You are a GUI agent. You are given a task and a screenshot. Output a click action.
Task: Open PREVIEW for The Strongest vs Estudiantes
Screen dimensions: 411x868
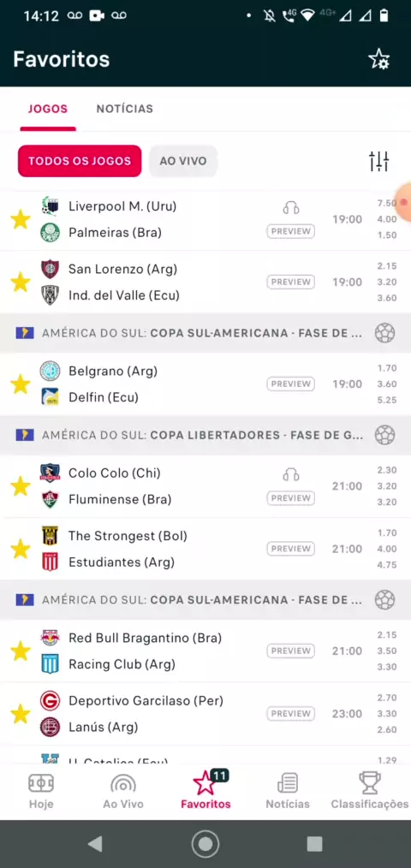(x=291, y=549)
